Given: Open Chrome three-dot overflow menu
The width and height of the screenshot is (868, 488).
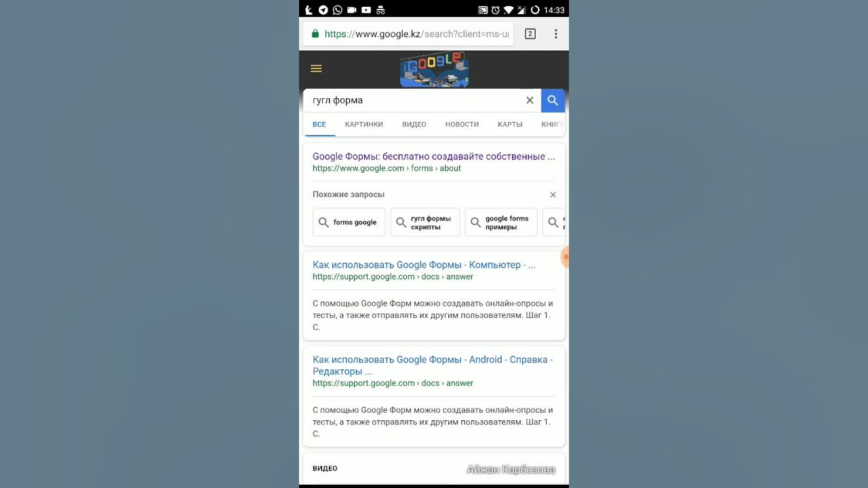Looking at the screenshot, I should tap(555, 34).
